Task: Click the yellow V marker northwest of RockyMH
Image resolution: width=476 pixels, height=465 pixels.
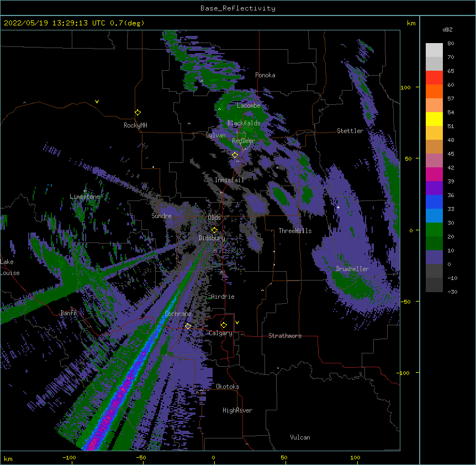Action: point(97,102)
